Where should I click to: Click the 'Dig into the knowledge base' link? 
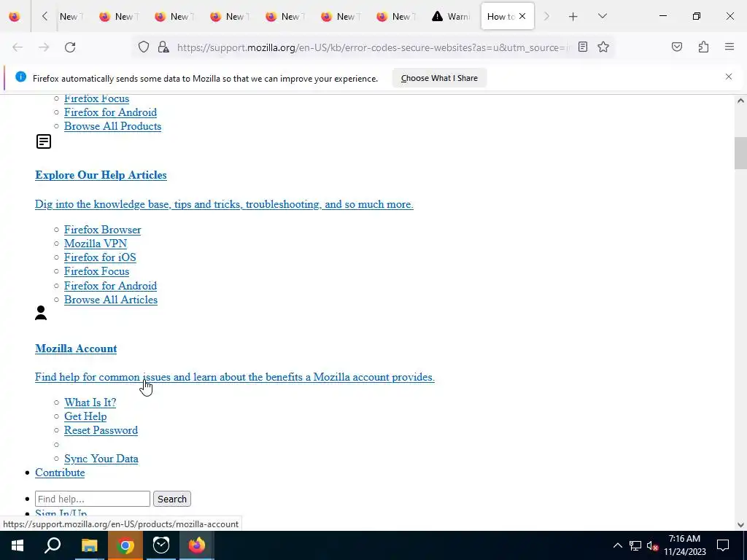(224, 204)
